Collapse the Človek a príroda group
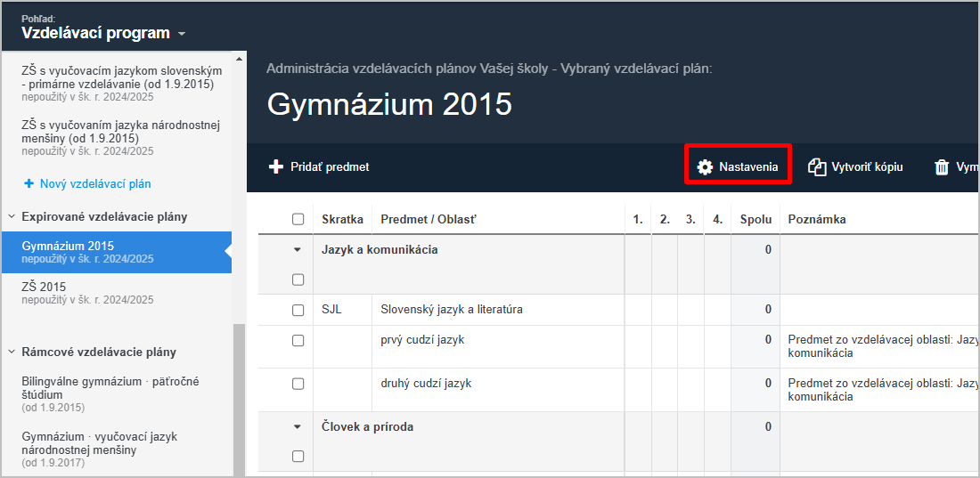The width and height of the screenshot is (980, 478). coord(298,427)
